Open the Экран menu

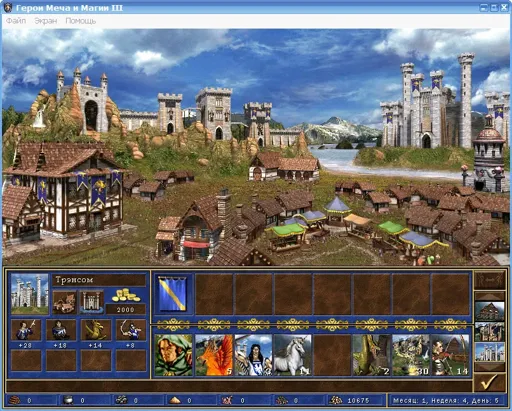click(46, 21)
